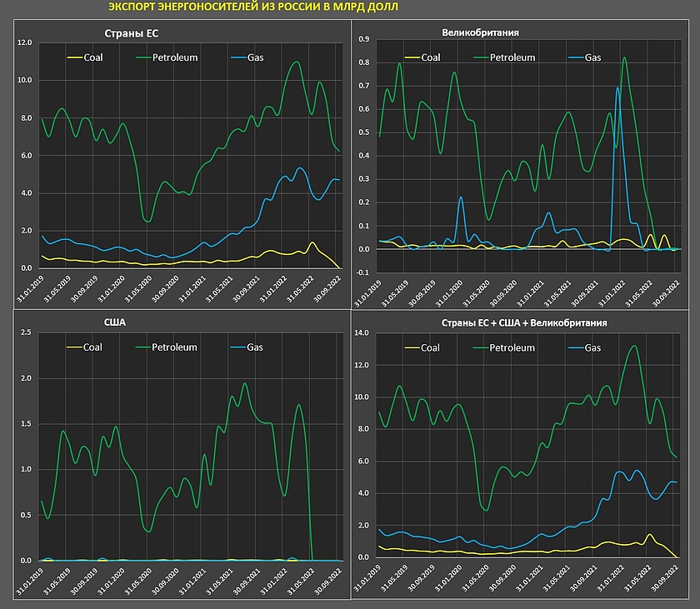Click the 14.0 y-axis label in combined chart
This screenshot has width=700, height=609.
(x=362, y=333)
